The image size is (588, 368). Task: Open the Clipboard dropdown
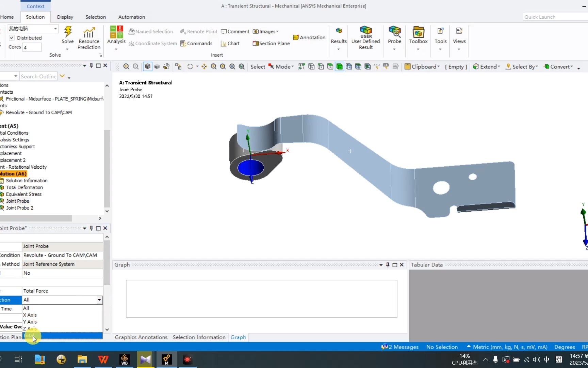pos(422,66)
